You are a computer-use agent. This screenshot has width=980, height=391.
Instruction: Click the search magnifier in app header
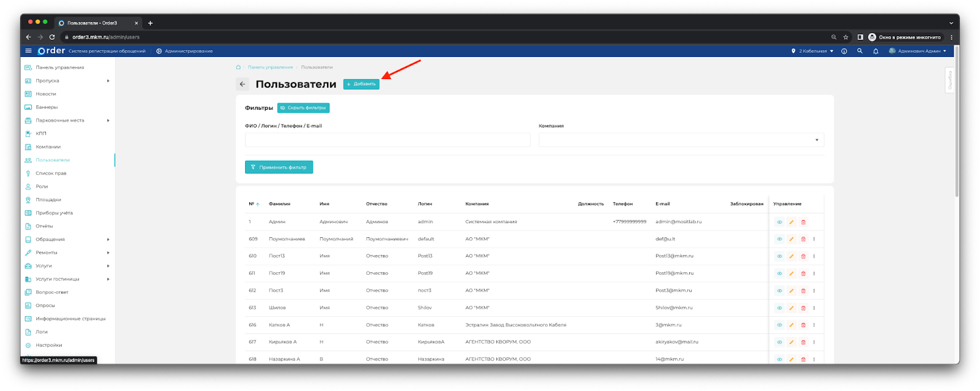pyautogui.click(x=859, y=51)
